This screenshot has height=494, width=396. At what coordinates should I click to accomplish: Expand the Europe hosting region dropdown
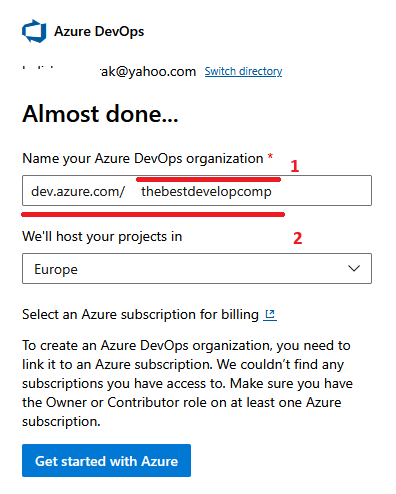coord(197,269)
